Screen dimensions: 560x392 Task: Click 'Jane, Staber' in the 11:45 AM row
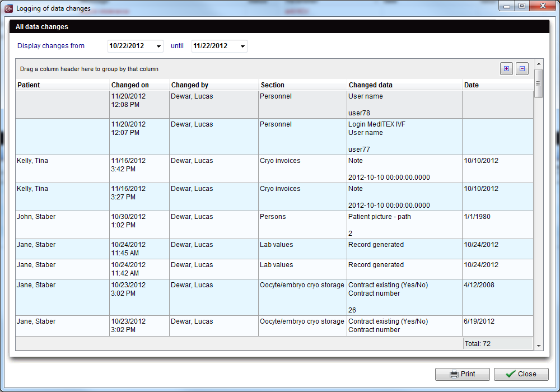point(36,245)
